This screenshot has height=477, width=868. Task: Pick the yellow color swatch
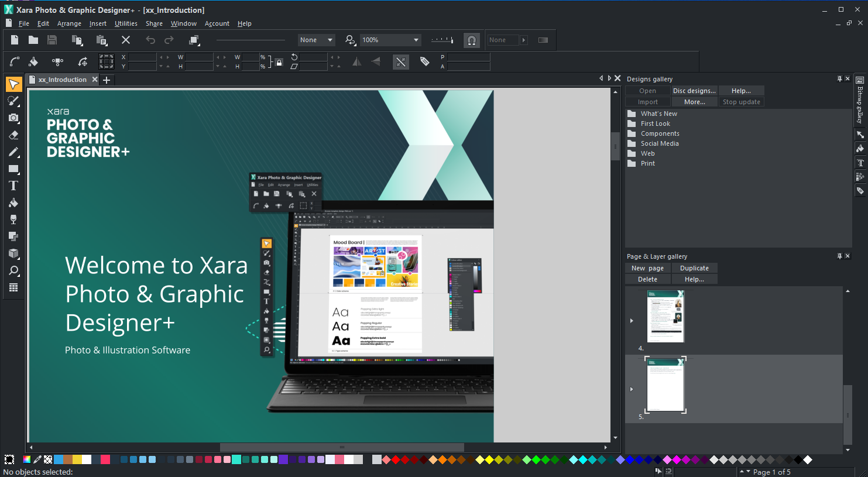tap(77, 459)
